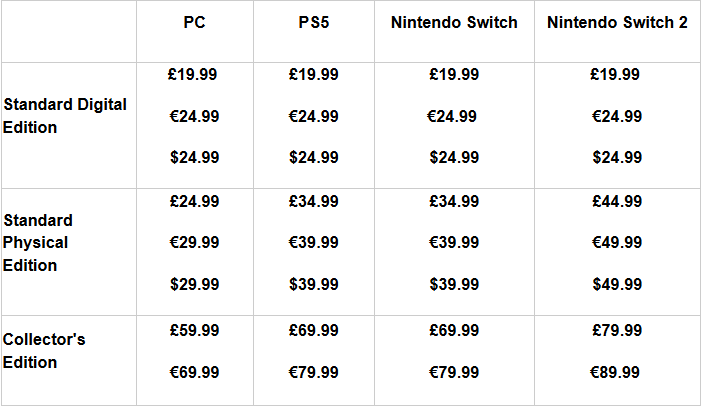Click Switch 2 Standard Physical £44.99 price

(x=617, y=202)
